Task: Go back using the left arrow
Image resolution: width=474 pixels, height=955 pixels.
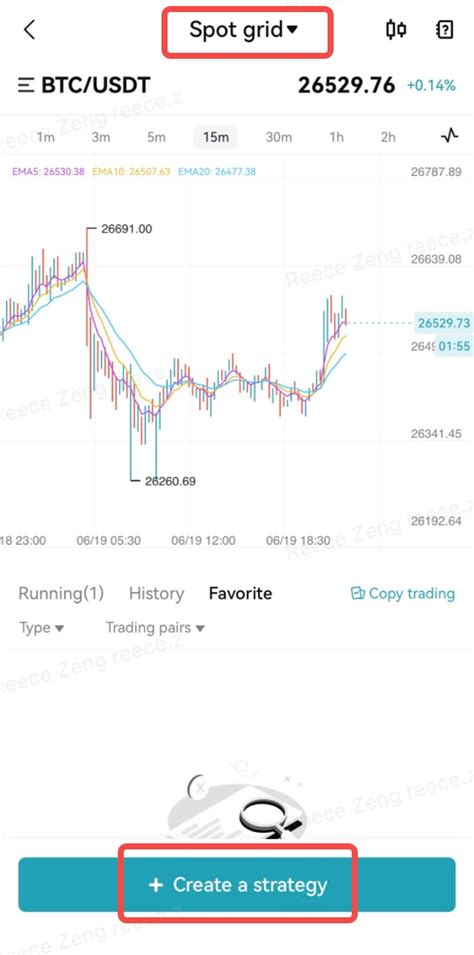Action: point(29,29)
